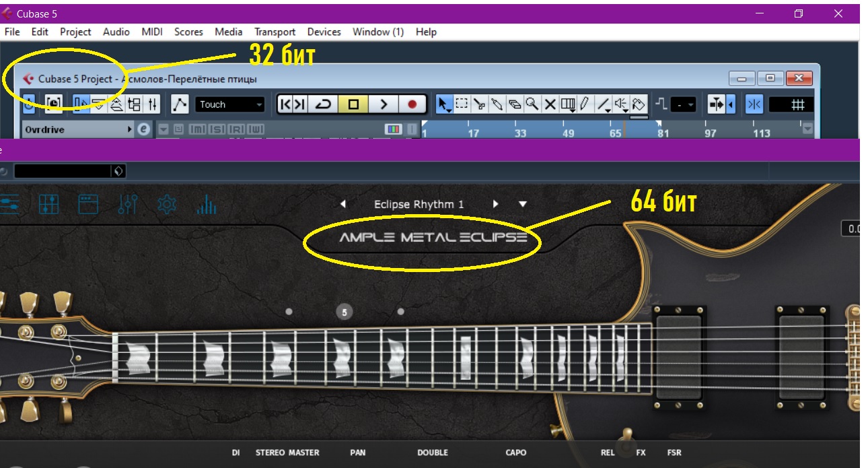Open the Ample Metal settings gear
Screen dimensions: 868x468
pos(166,204)
